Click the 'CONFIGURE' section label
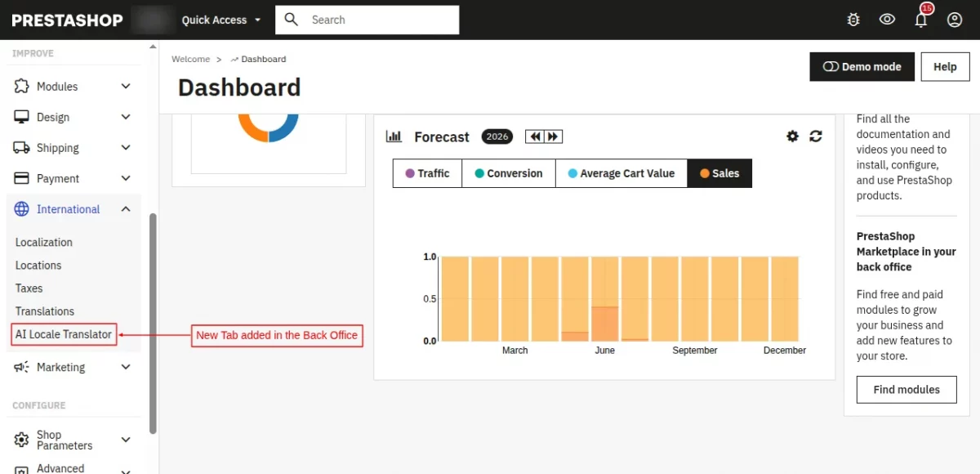Image resolution: width=980 pixels, height=474 pixels. (x=38, y=405)
